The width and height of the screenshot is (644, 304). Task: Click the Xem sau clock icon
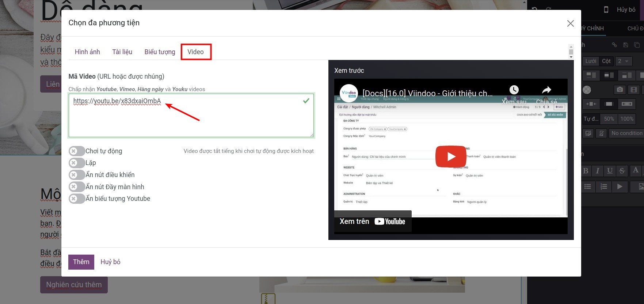point(514,90)
